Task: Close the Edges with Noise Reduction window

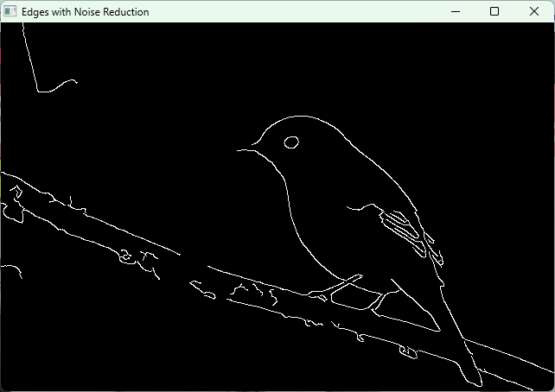Action: [534, 12]
